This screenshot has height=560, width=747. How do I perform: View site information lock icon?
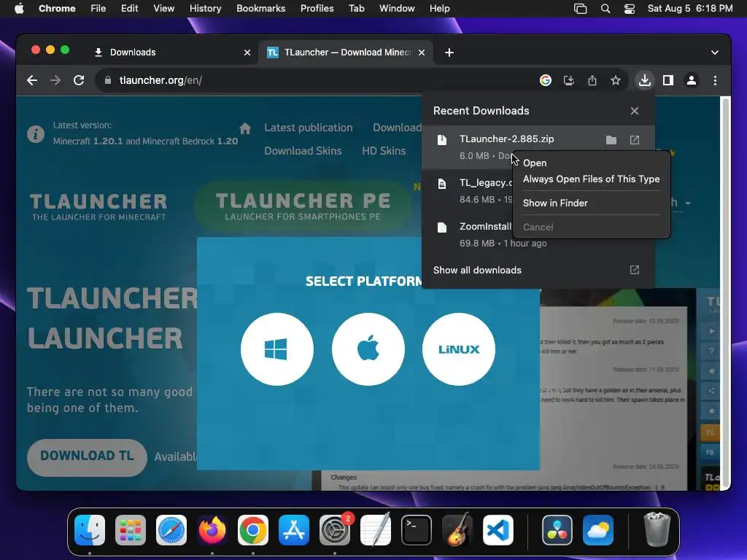tap(108, 80)
